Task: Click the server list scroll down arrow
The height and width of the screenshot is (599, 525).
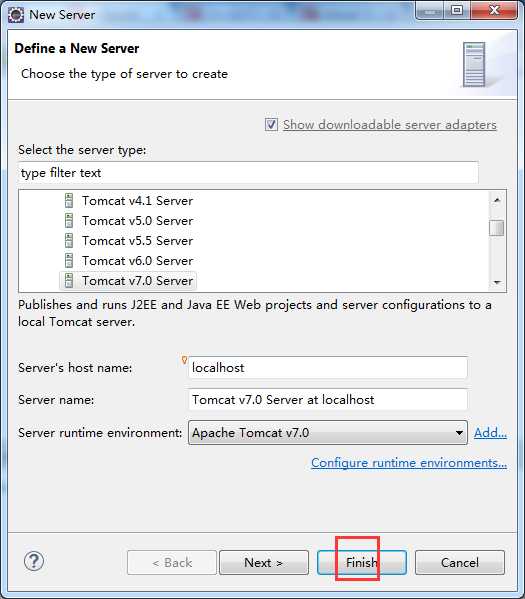Action: coord(497,282)
